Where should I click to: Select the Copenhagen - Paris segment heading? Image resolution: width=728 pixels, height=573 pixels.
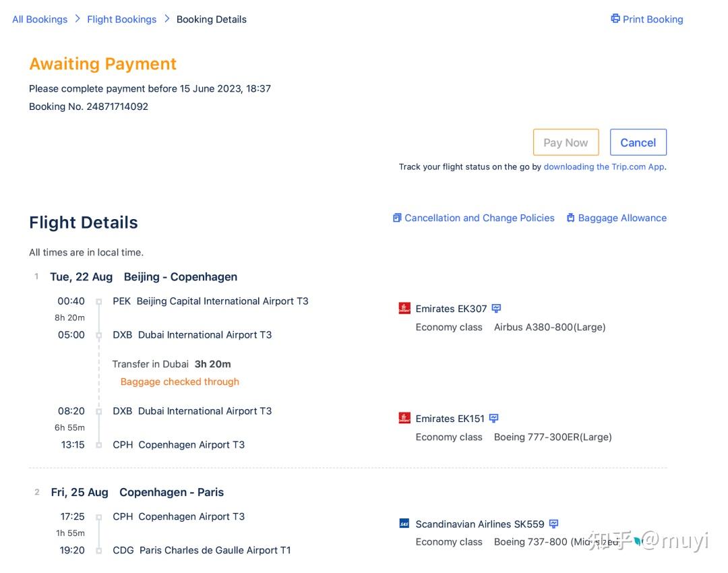tap(171, 492)
